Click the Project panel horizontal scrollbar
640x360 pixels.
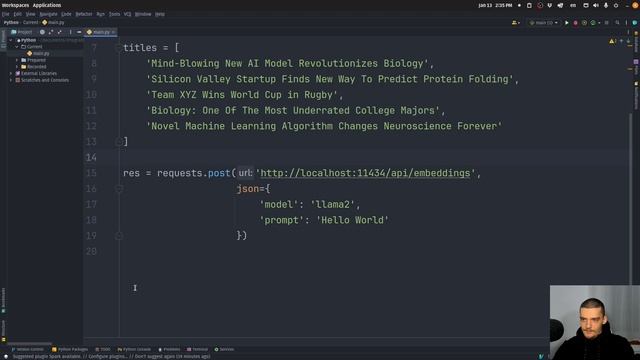click(29, 343)
